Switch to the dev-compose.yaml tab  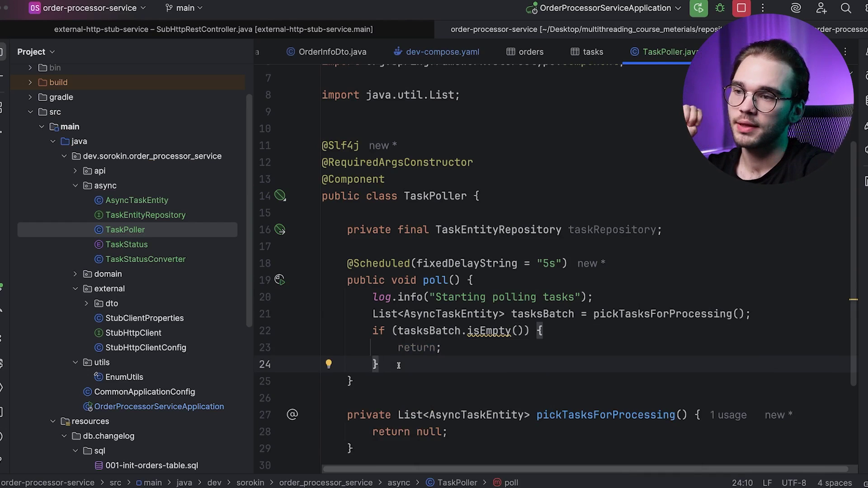(442, 52)
